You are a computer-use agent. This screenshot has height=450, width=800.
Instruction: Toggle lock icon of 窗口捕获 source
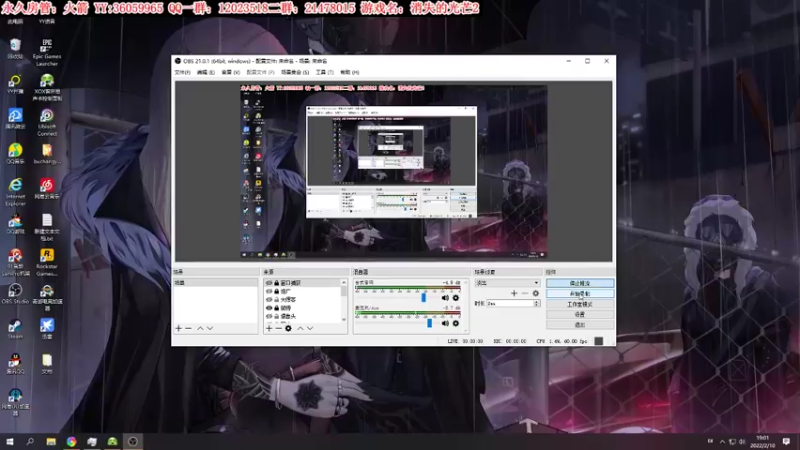pyautogui.click(x=277, y=283)
